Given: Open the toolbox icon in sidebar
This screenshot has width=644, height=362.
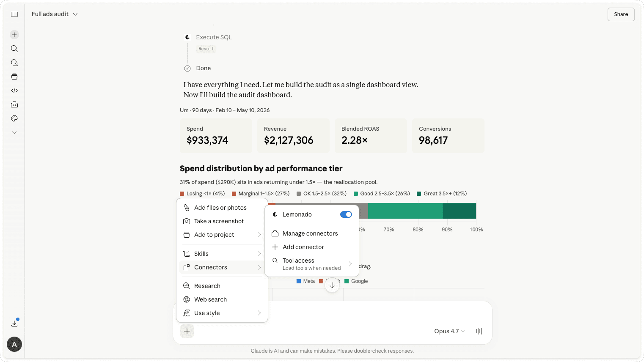Looking at the screenshot, I should (14, 104).
